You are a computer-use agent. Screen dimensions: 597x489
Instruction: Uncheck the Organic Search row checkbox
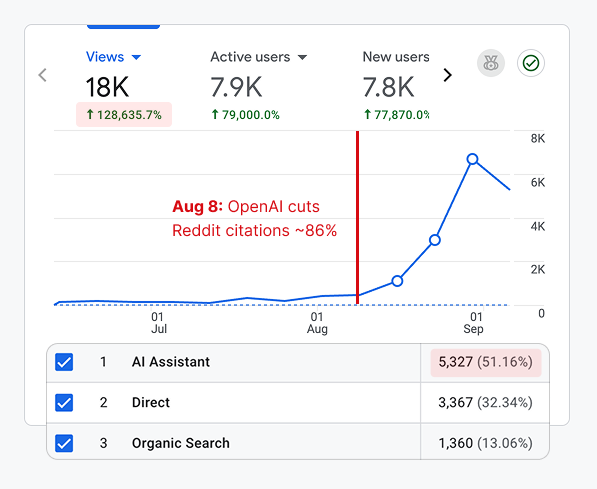(64, 443)
